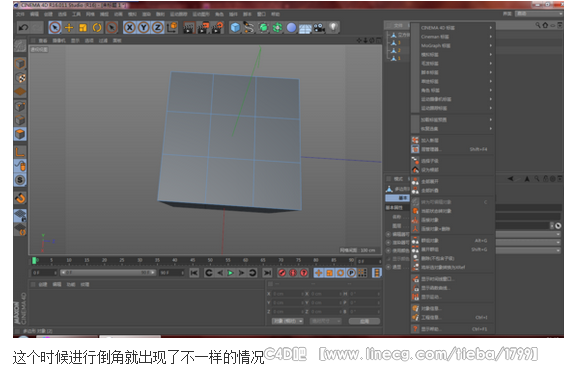564x371 pixels.
Task: Click the Undo arrow icon
Action: click(x=23, y=27)
